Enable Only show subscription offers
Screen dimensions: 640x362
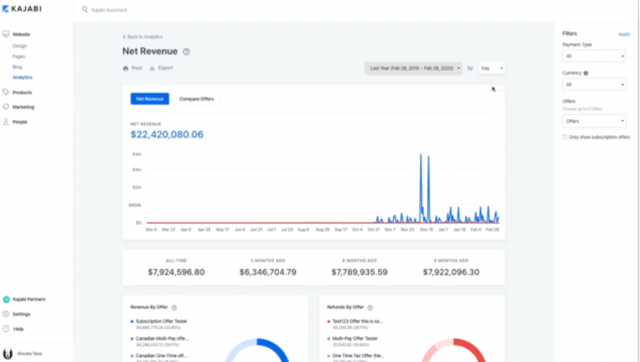(564, 137)
